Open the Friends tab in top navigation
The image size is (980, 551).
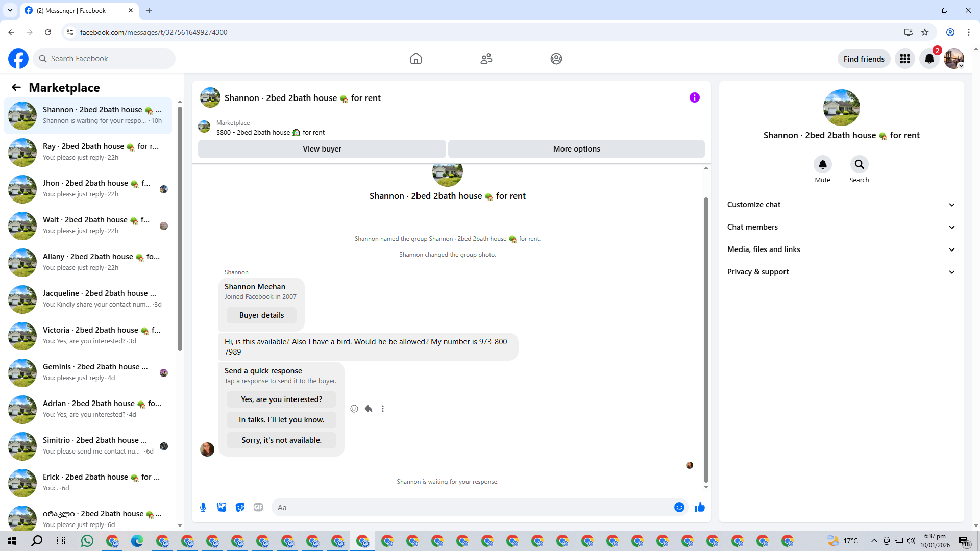pyautogui.click(x=486, y=59)
